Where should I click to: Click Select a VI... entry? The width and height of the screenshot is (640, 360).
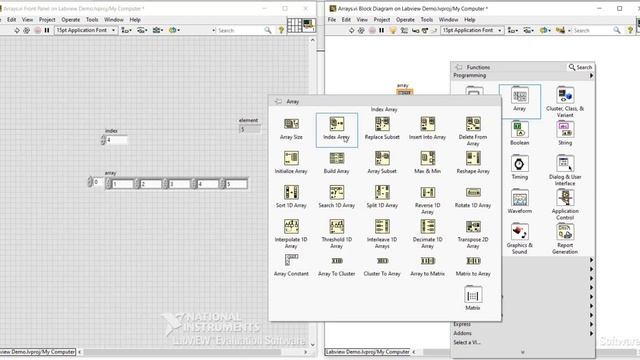467,342
